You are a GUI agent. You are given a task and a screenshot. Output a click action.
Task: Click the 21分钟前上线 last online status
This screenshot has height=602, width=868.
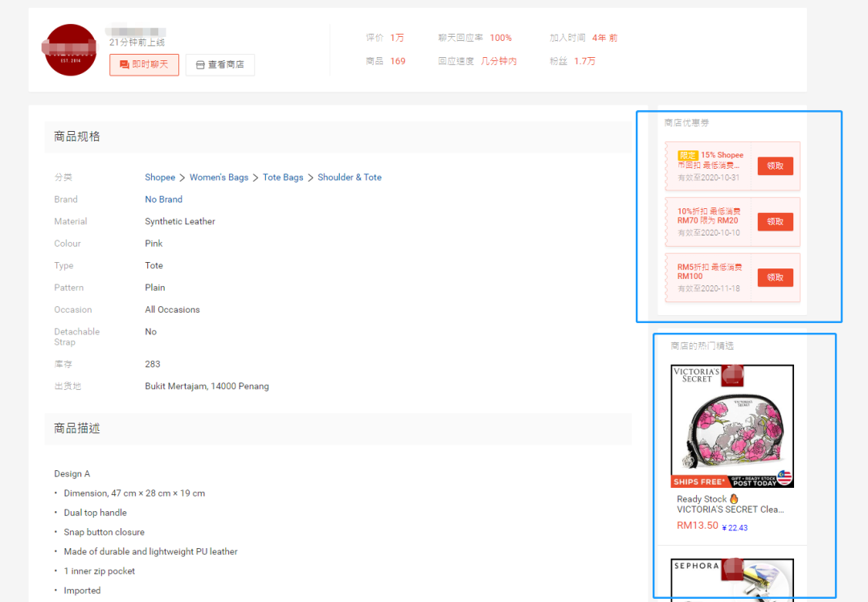click(x=137, y=43)
